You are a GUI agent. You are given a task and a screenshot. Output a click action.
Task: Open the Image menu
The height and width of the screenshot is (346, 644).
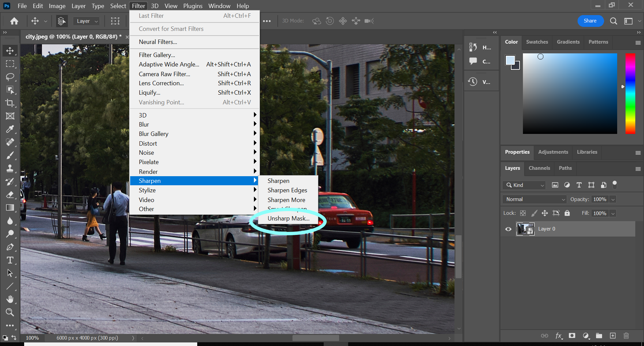click(x=57, y=6)
